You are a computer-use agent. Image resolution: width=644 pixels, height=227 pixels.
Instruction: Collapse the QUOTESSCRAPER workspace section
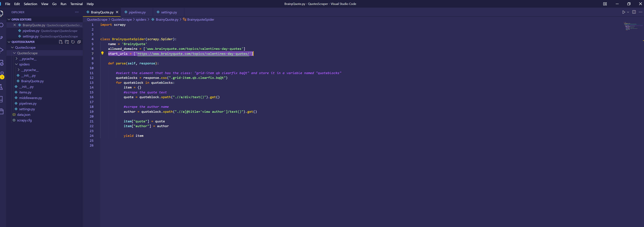pyautogui.click(x=9, y=42)
